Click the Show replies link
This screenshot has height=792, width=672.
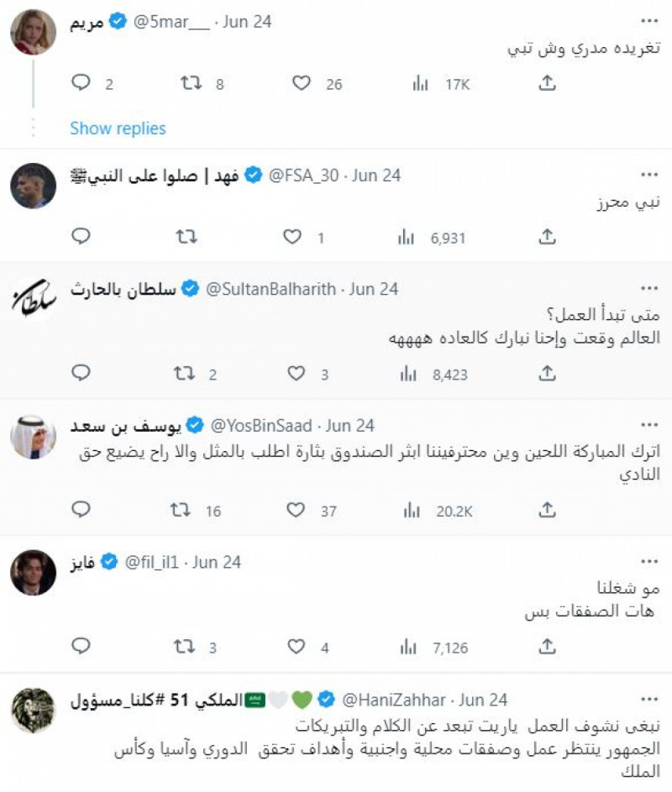118,129
